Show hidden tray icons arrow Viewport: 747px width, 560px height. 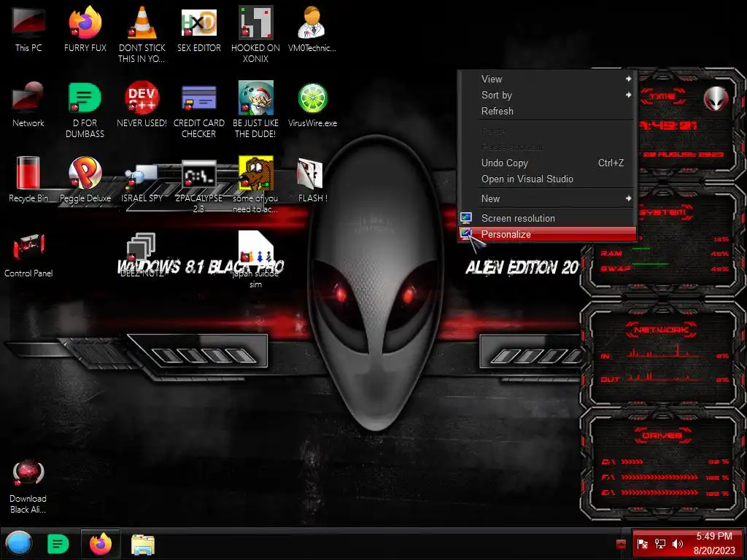point(621,544)
